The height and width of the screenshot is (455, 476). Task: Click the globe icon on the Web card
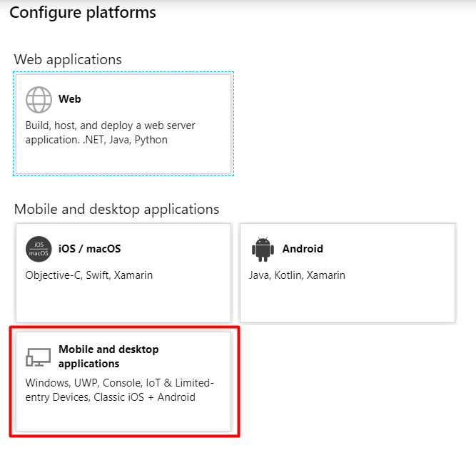pos(39,100)
